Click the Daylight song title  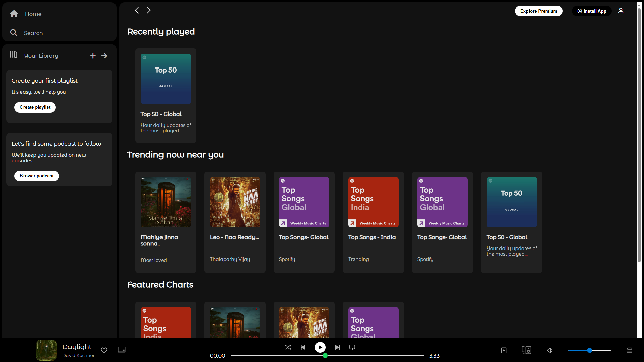click(77, 347)
